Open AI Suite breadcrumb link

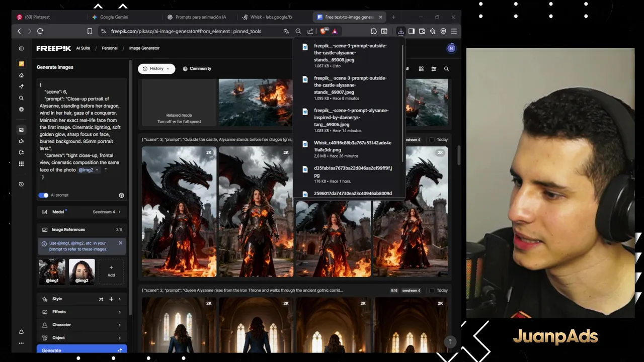tap(83, 48)
